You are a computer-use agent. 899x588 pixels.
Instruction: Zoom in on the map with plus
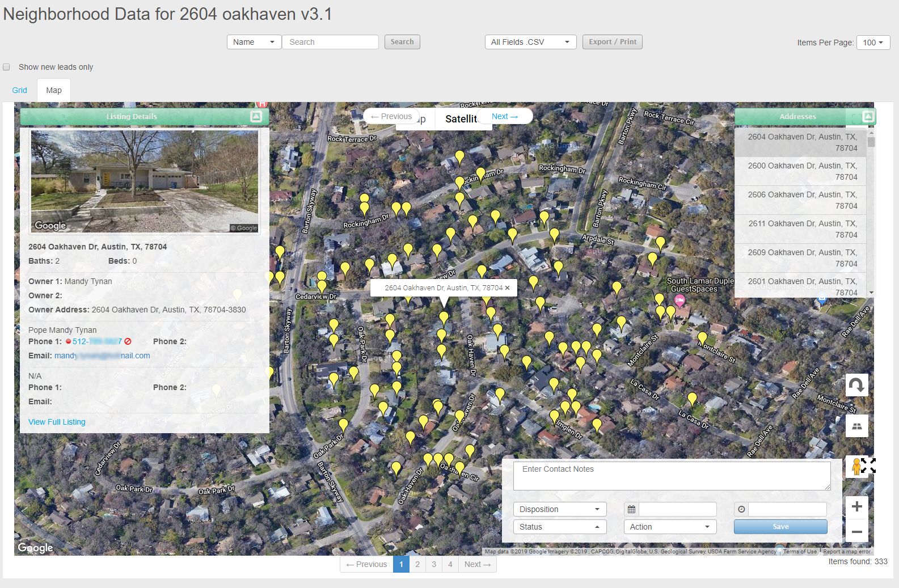tap(856, 506)
